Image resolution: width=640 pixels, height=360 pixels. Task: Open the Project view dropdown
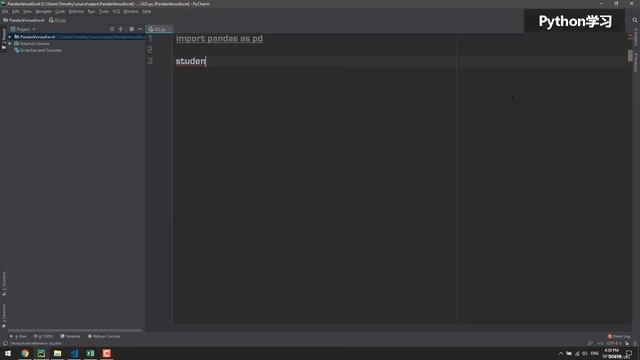pos(23,29)
